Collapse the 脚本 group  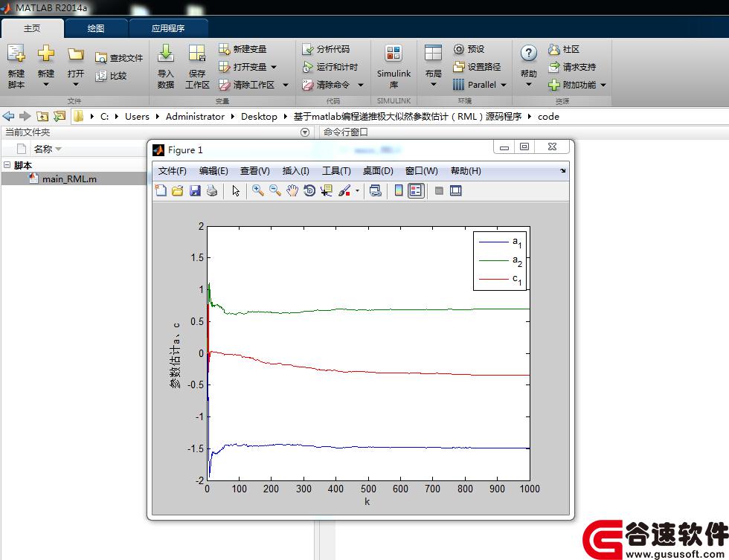click(x=7, y=165)
